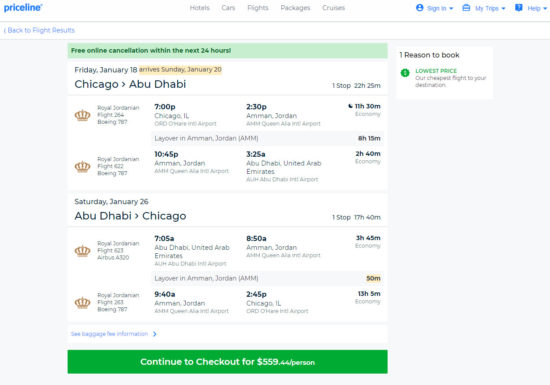550x385 pixels.
Task: Click the 8h 15m layover duration
Action: [369, 139]
